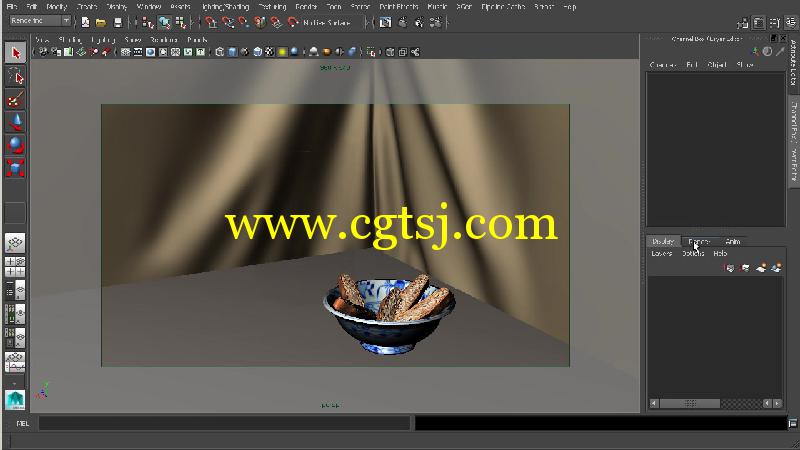Start IPR render icon
Image resolution: width=800 pixels, height=450 pixels.
pyautogui.click(x=419, y=22)
